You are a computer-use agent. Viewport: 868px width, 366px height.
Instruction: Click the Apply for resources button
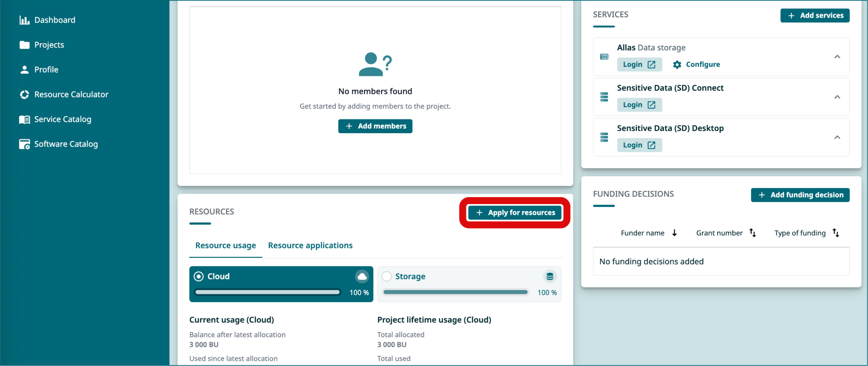tap(515, 212)
